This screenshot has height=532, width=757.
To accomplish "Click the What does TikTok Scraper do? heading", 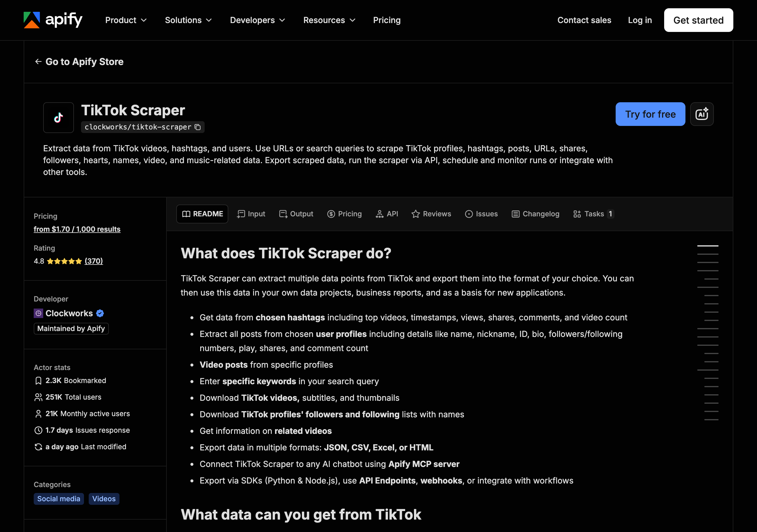I will [286, 253].
